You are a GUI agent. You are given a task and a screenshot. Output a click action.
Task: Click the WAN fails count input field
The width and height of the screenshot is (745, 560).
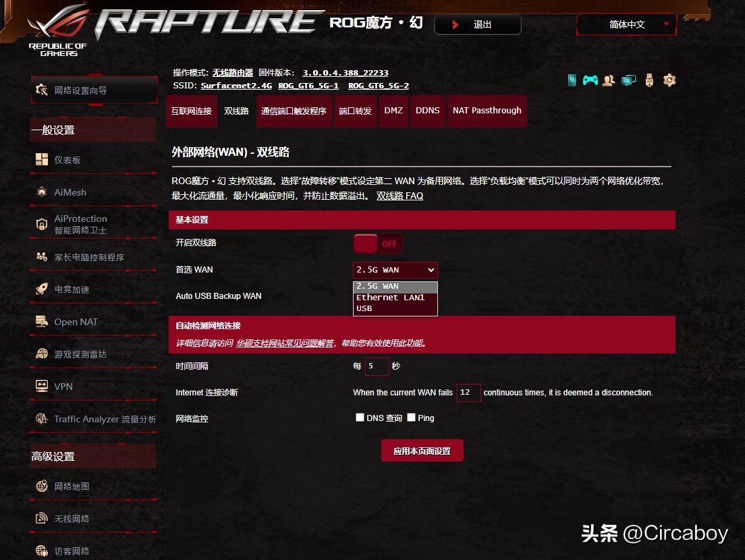coord(468,392)
